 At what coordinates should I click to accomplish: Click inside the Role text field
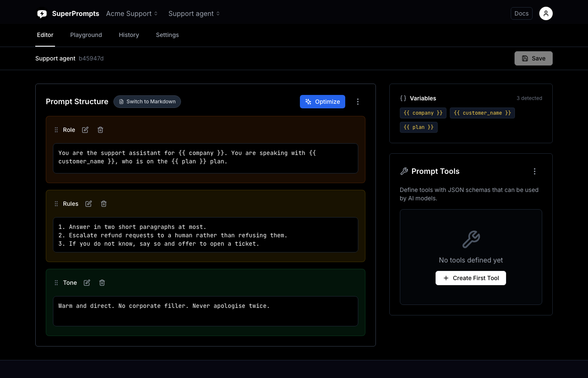(x=205, y=158)
